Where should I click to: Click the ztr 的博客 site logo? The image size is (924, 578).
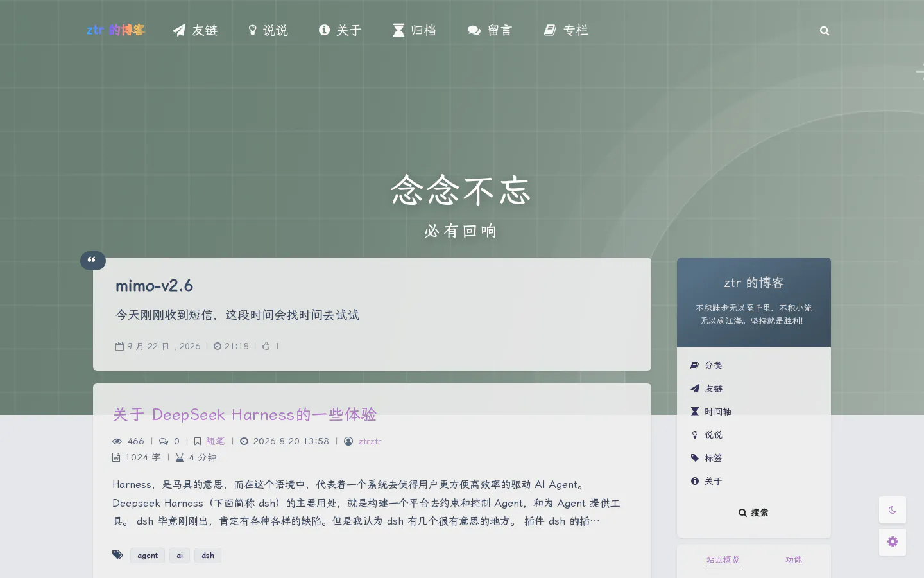pyautogui.click(x=116, y=30)
